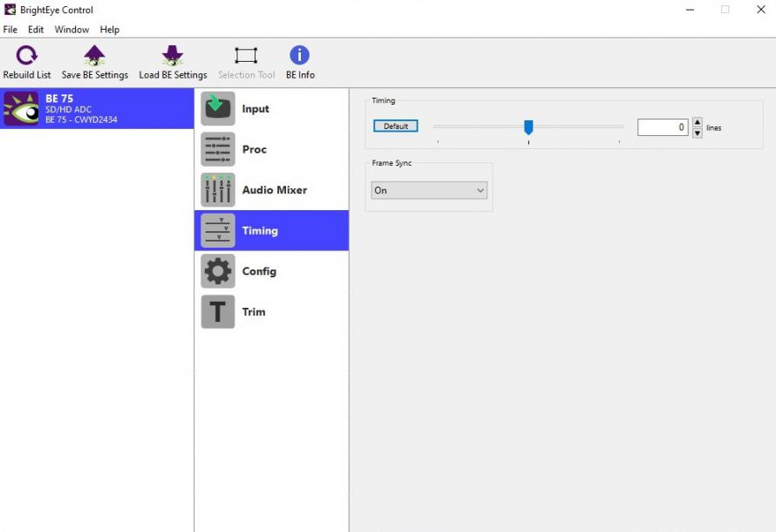
Task: Open the Help menu
Action: coord(109,30)
